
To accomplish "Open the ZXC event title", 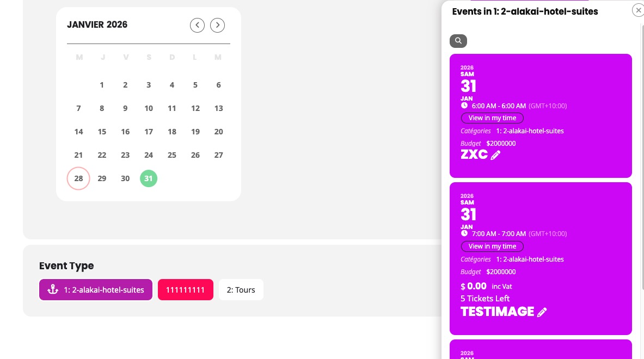I will coord(474,154).
